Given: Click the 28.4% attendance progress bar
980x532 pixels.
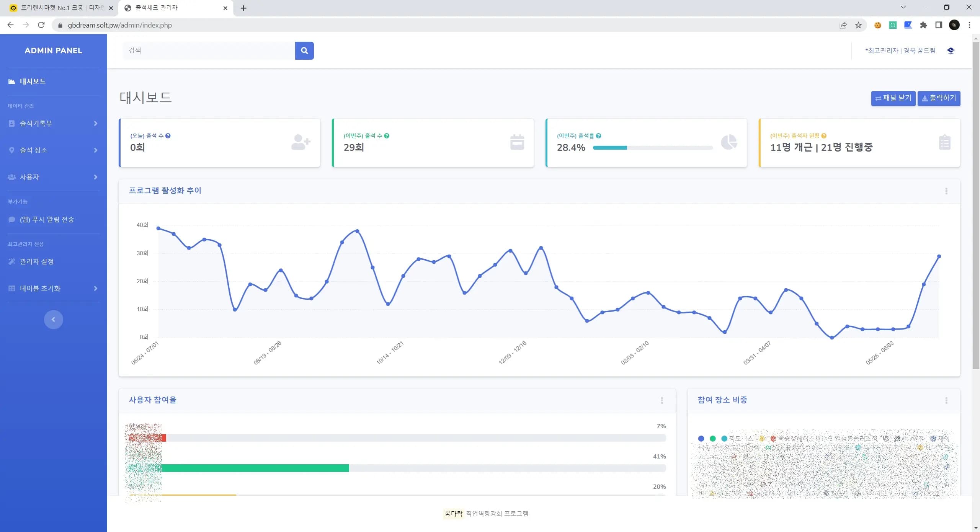Looking at the screenshot, I should point(652,148).
